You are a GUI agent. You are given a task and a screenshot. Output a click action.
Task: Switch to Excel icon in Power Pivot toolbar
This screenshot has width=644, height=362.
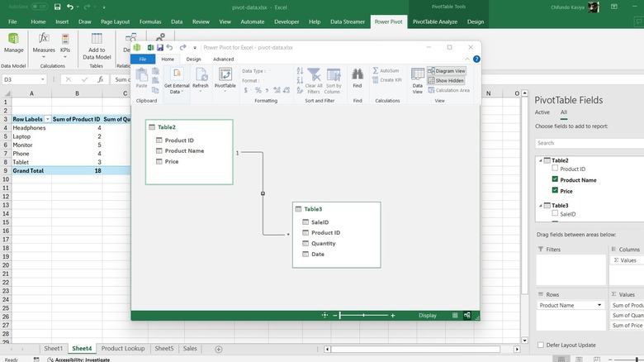click(x=150, y=48)
